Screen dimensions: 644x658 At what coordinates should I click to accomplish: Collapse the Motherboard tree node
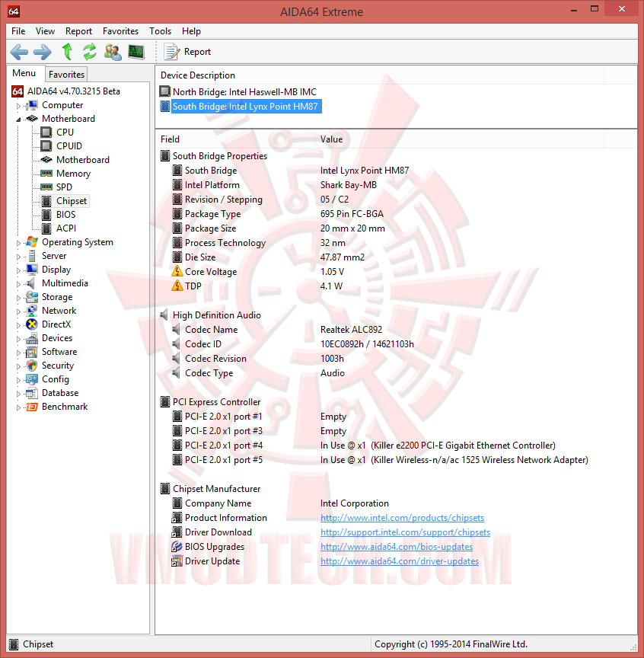point(18,120)
